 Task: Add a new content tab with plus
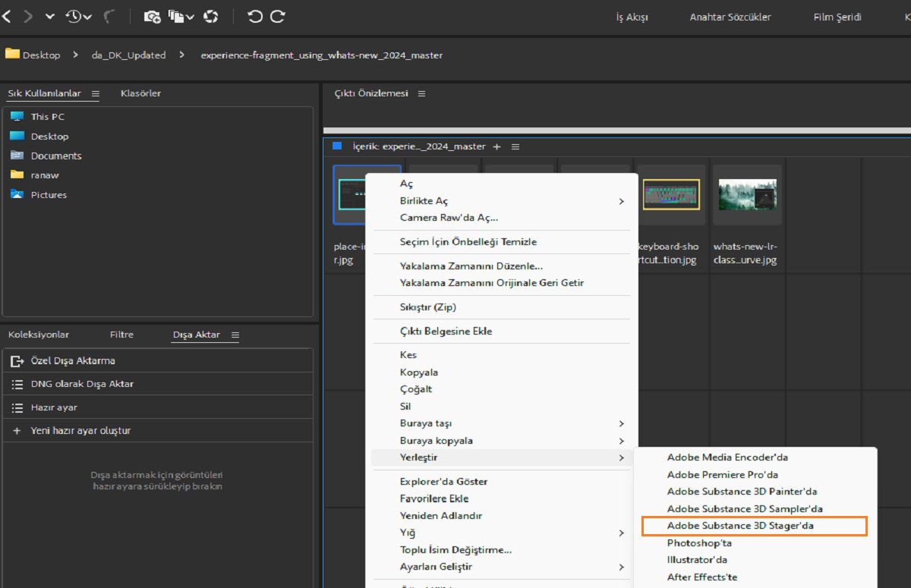[x=497, y=146]
